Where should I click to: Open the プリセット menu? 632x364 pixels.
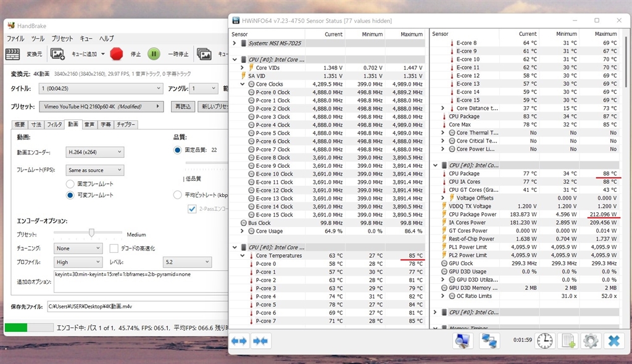62,39
